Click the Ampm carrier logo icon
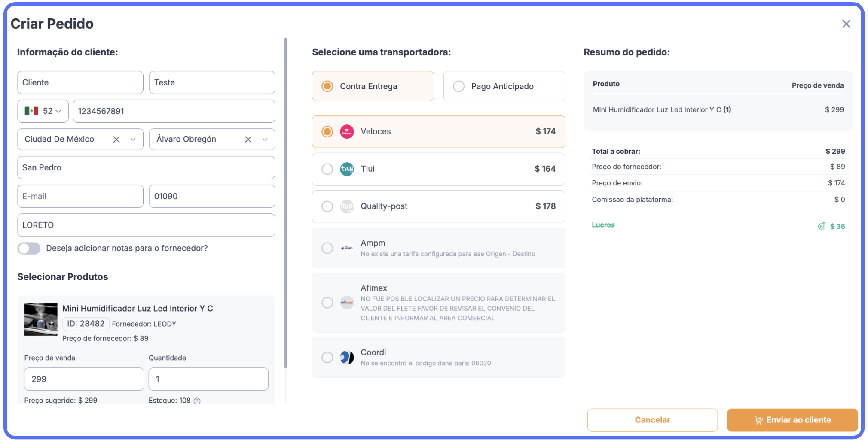This screenshot has width=868, height=443. [x=347, y=248]
